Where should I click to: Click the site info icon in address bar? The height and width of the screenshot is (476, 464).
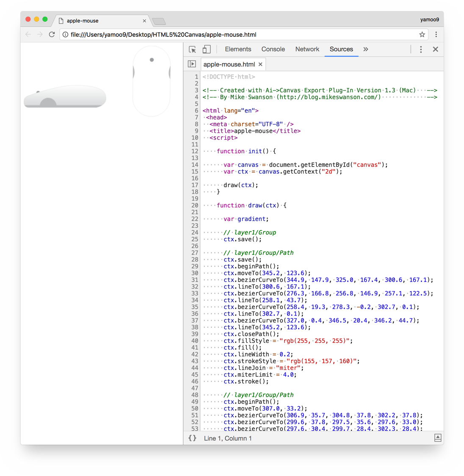(x=65, y=35)
